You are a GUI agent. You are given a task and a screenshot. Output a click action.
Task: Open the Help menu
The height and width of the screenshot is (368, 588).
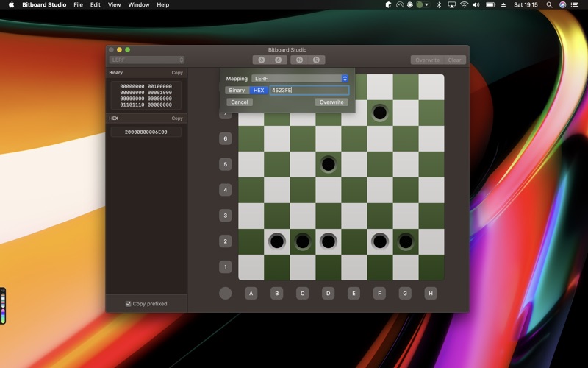pos(162,5)
